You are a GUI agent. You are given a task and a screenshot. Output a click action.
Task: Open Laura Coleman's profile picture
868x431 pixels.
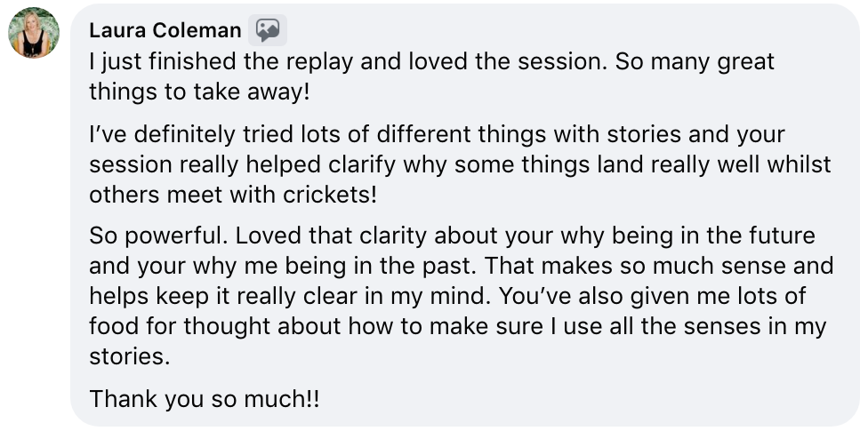[34, 33]
